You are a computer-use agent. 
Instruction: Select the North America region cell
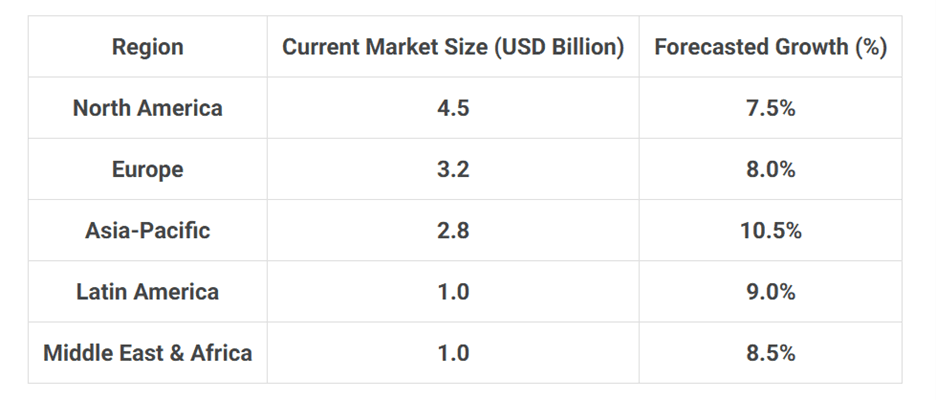(x=147, y=108)
